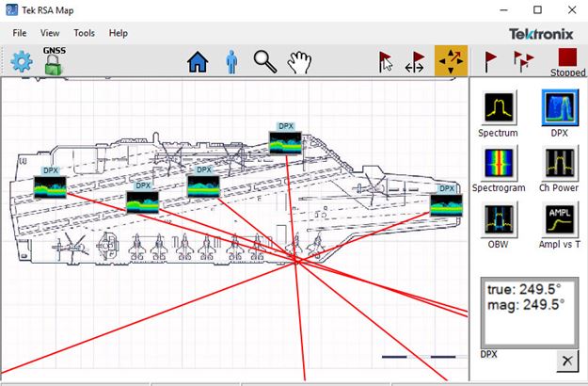Open the settings gear icon
588x386 pixels.
22,61
